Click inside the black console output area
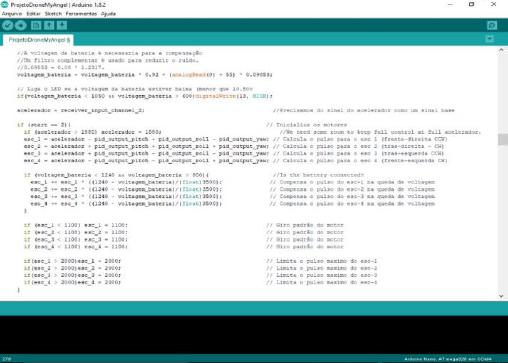 point(254,334)
